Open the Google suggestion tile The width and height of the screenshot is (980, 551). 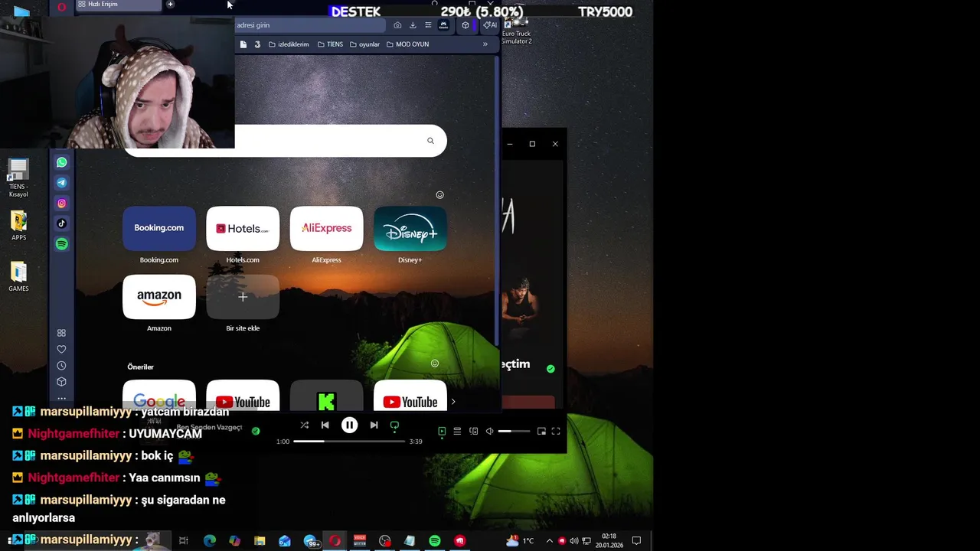click(159, 396)
